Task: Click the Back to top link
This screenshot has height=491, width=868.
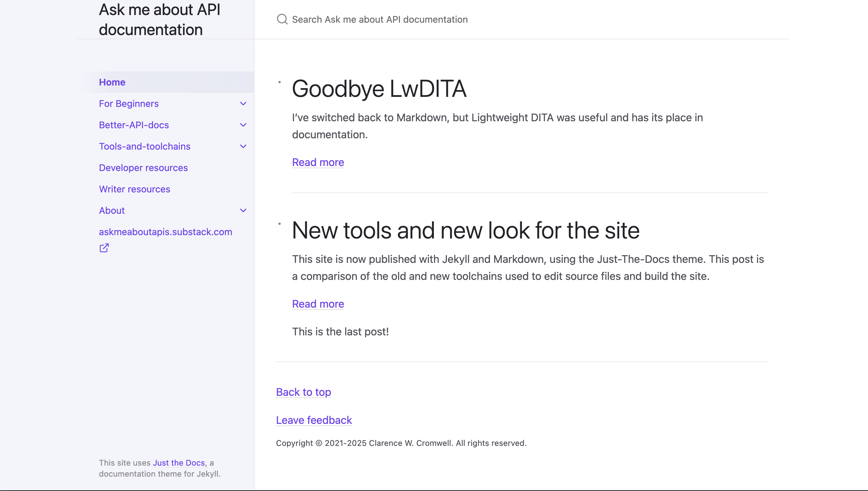Action: [x=303, y=392]
